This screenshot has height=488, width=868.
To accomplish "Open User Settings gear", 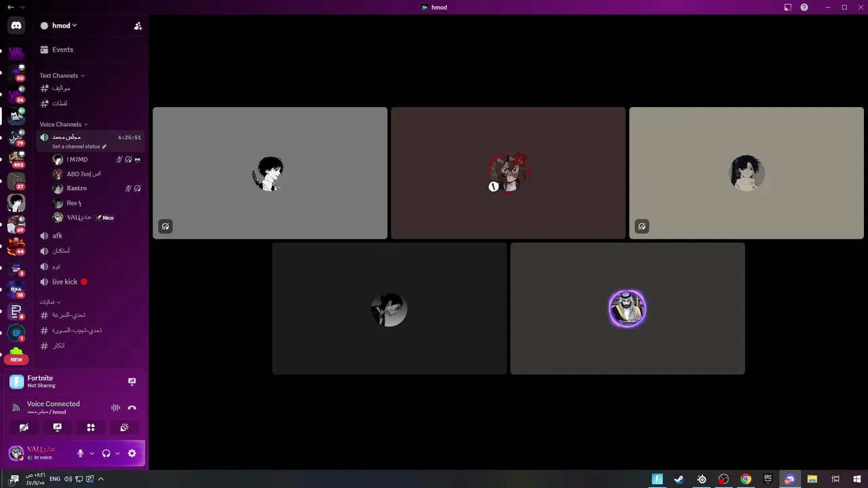I will (132, 453).
